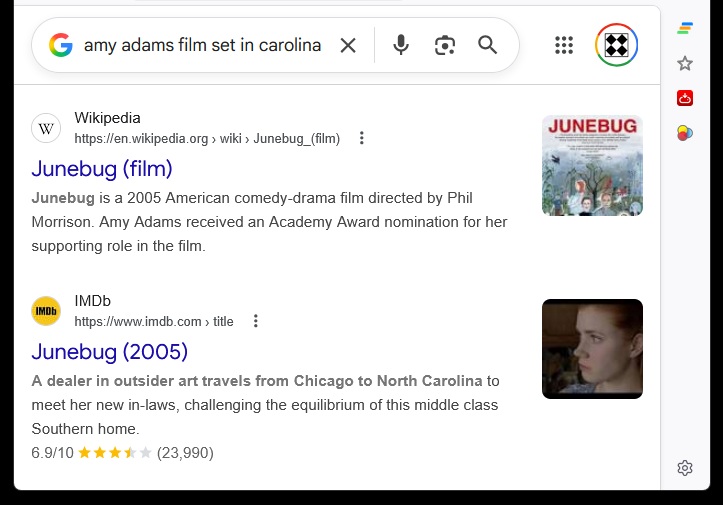Click the Wikipedia site favicon

point(46,128)
